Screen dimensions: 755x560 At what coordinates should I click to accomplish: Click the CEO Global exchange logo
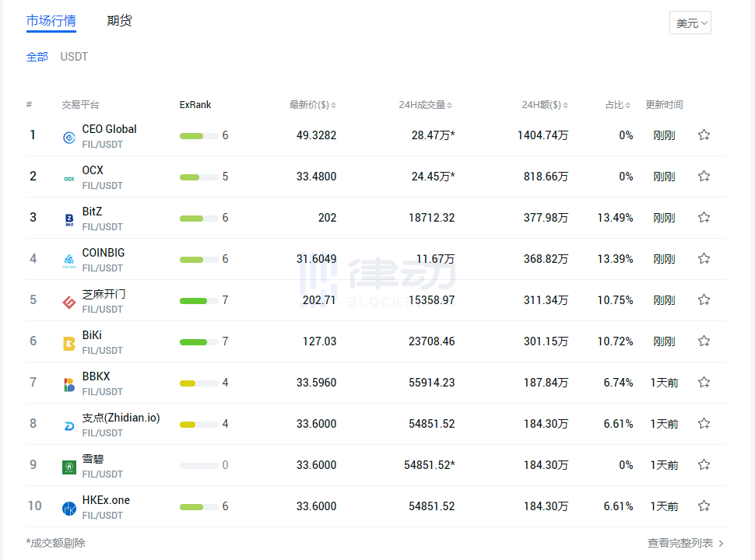tap(69, 138)
